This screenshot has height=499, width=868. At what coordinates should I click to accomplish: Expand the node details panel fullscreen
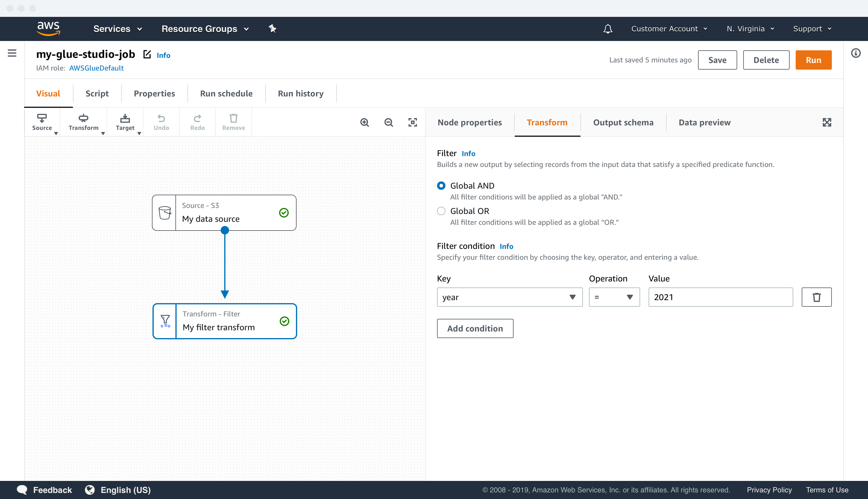point(827,122)
